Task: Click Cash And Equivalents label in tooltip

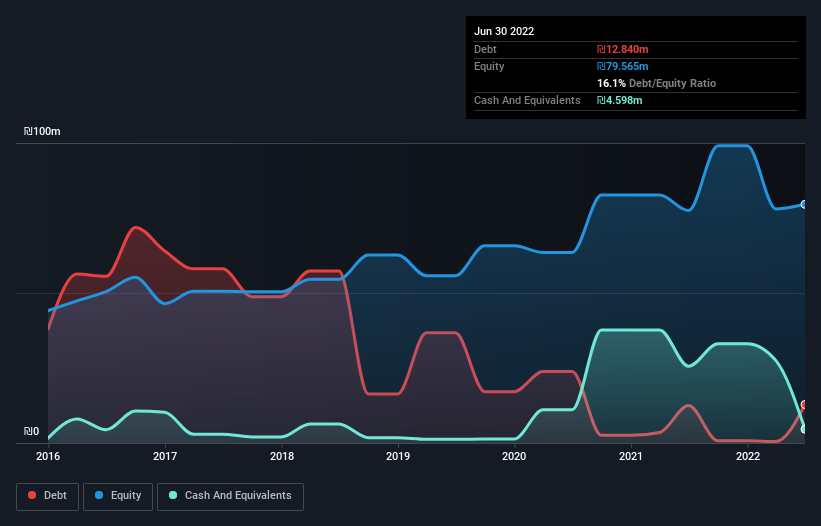Action: [527, 100]
